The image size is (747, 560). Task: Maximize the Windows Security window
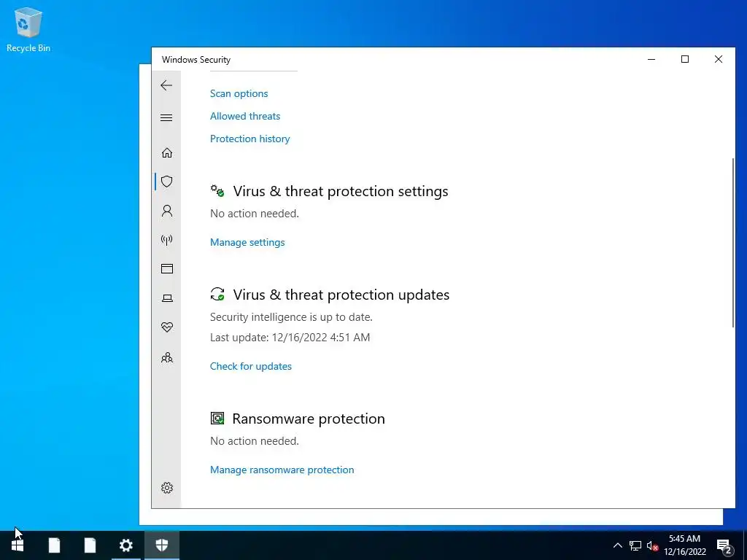[684, 59]
